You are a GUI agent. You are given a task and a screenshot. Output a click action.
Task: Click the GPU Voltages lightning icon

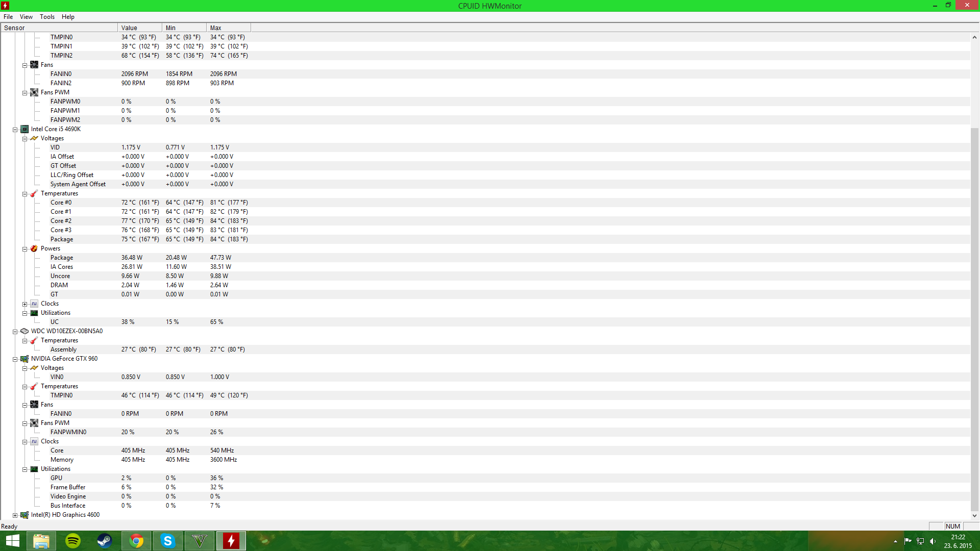coord(34,368)
